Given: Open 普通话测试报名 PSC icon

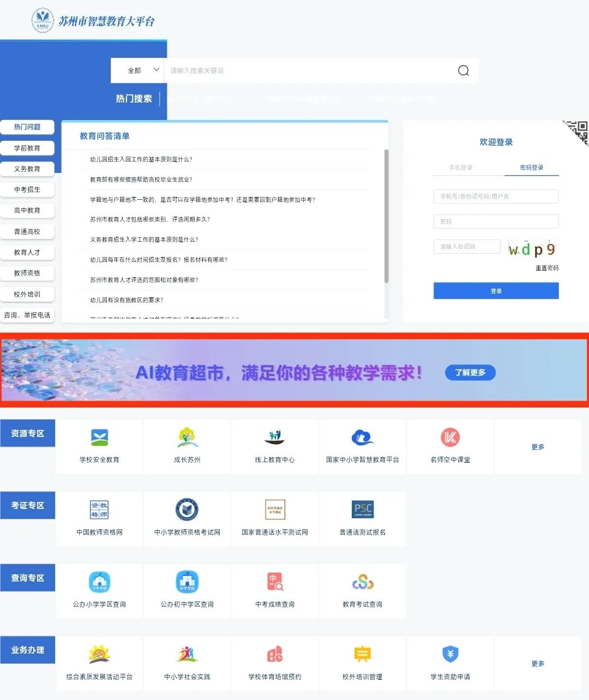Looking at the screenshot, I should [x=363, y=510].
